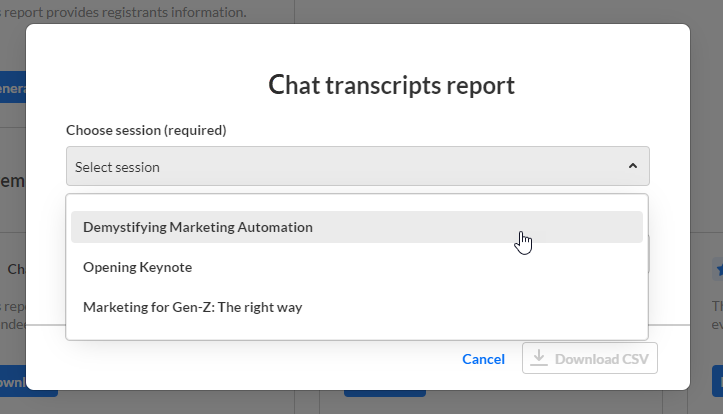Pick Marketing for Gen-Z: The right way
This screenshot has width=723, height=414.
tap(192, 307)
